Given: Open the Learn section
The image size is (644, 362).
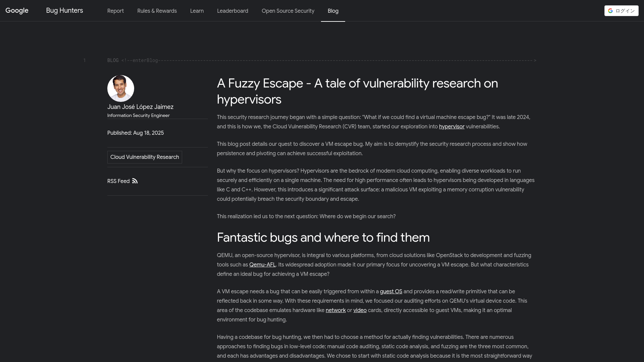Looking at the screenshot, I should point(197,11).
